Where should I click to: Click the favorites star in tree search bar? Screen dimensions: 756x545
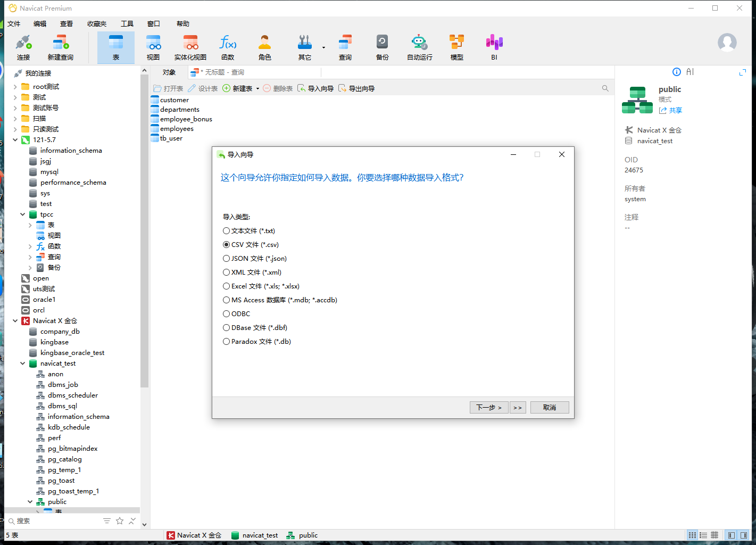(x=120, y=521)
